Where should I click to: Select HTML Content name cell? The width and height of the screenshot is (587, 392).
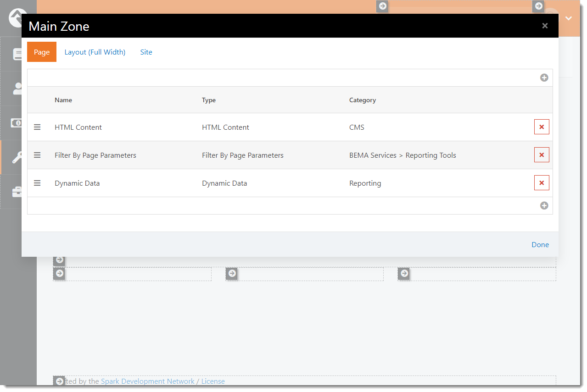[x=78, y=127]
